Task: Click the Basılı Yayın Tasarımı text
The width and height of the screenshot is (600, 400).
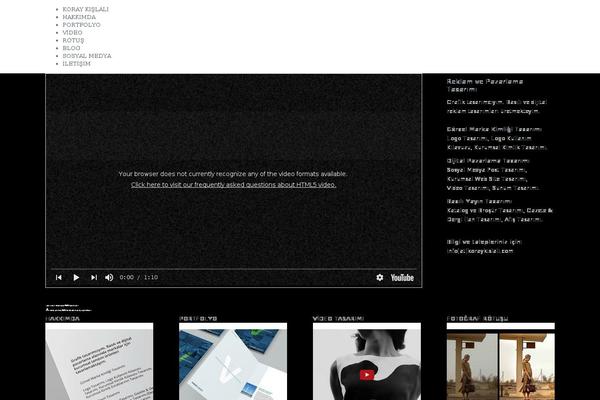Action: 479,201
